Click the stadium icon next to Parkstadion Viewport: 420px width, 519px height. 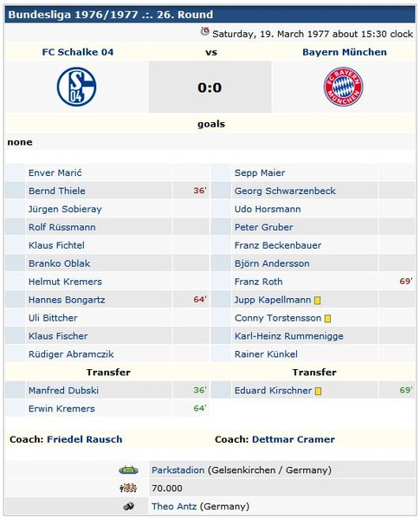(129, 470)
